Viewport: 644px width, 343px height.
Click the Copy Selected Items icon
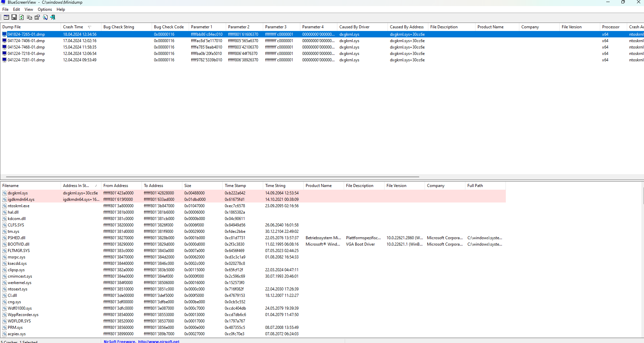[29, 17]
